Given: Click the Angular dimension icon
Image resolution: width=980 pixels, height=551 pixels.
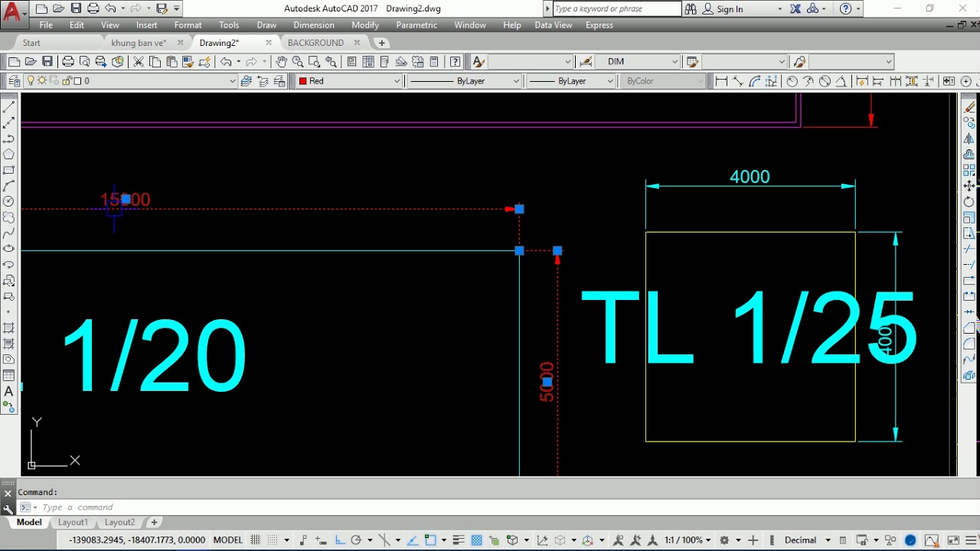Looking at the screenshot, I should pos(841,80).
